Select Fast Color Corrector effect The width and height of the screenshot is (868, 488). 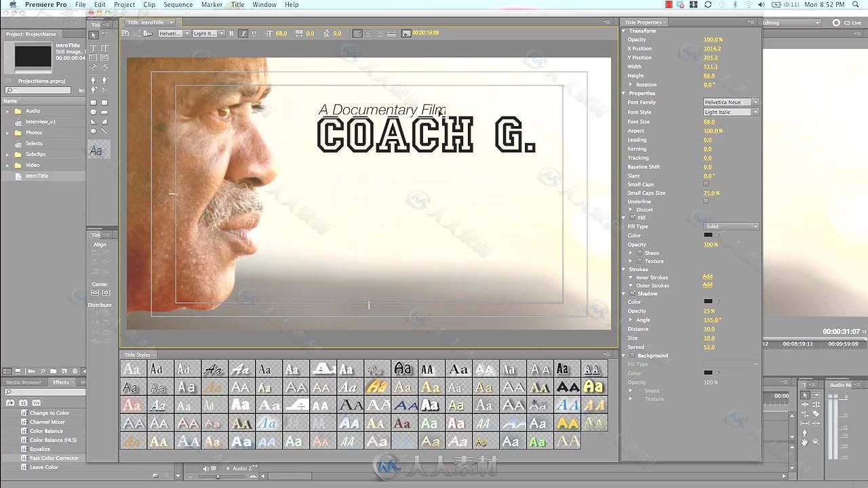click(54, 458)
